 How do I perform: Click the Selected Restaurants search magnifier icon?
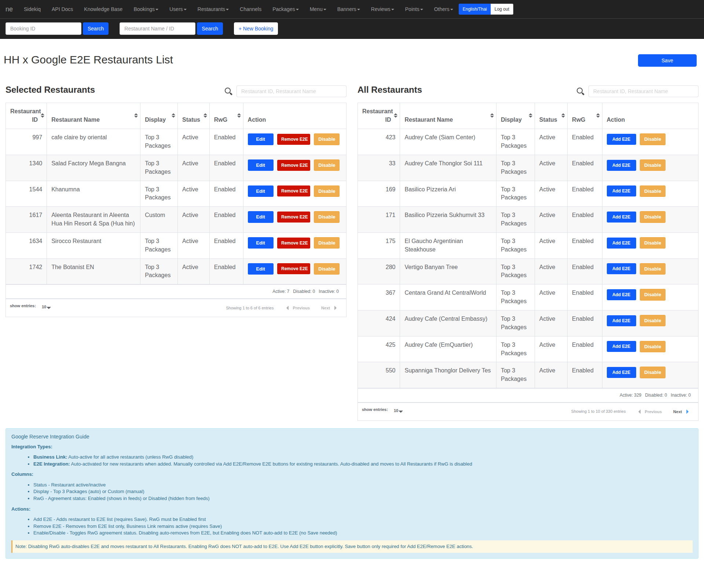click(x=228, y=91)
